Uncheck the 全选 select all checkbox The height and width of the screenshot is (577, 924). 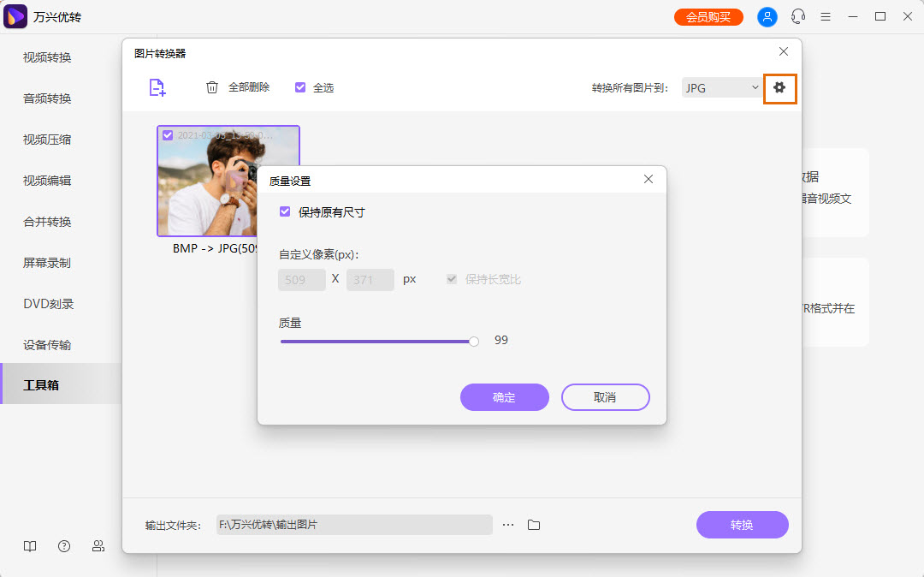(x=300, y=86)
